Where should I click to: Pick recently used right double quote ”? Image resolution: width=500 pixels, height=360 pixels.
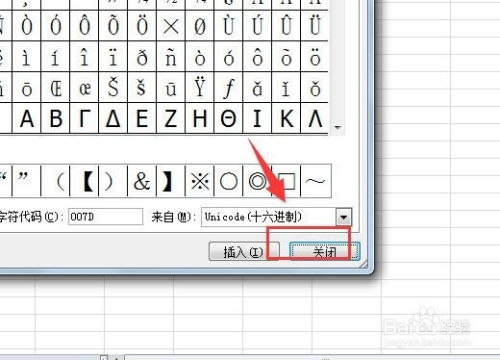27,181
